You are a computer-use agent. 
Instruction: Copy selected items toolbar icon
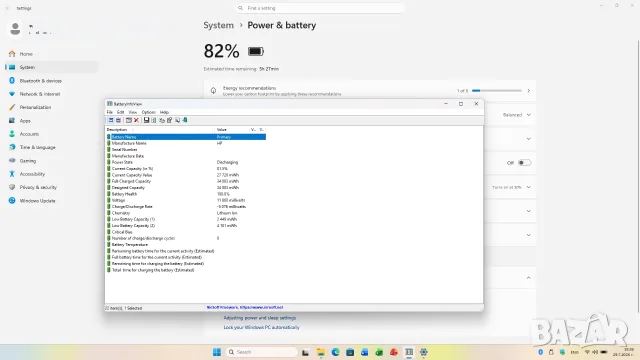coord(162,120)
